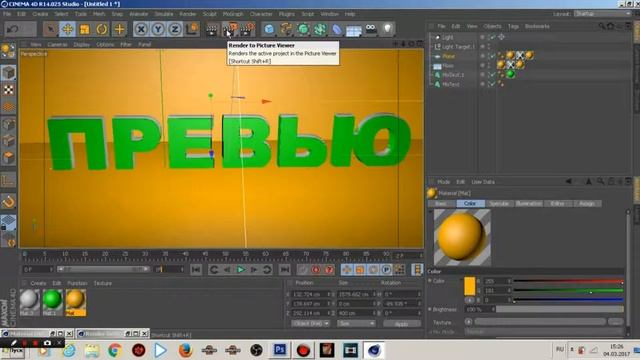This screenshot has height=360, width=640.
Task: Adjust the red color slider
Action: [x=568, y=281]
